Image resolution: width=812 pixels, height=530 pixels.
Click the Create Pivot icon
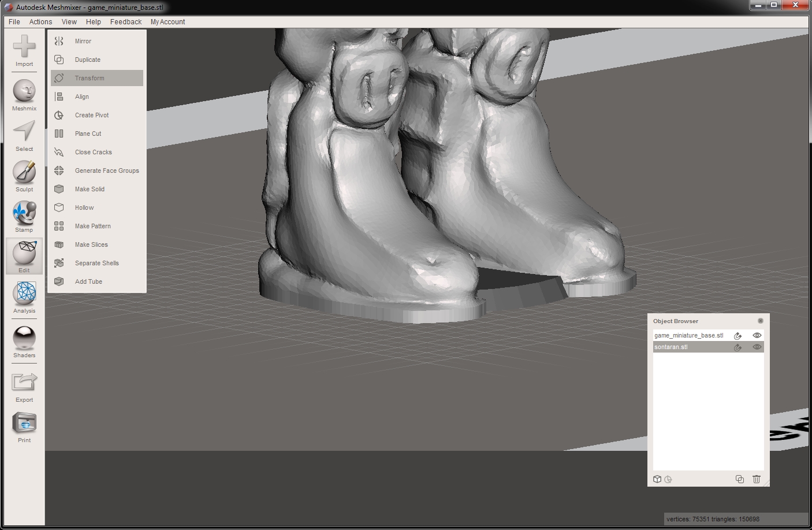point(59,115)
